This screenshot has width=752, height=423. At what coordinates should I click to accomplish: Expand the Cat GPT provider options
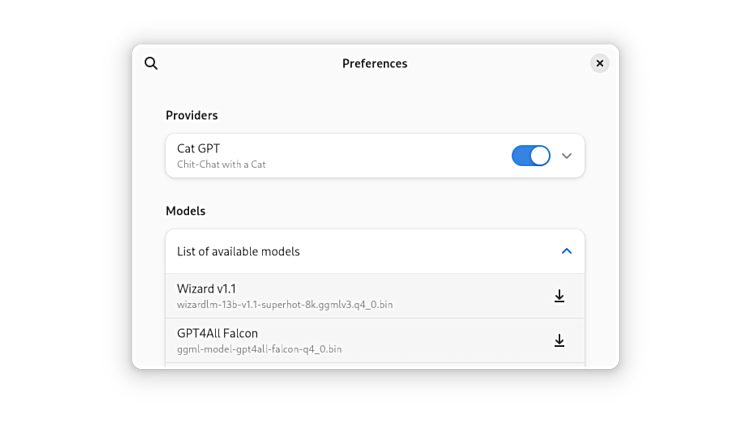[x=567, y=156]
